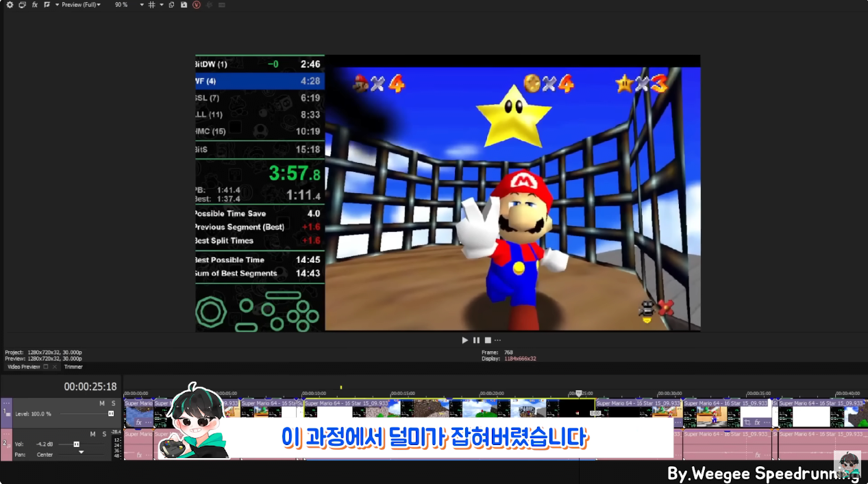Click the red circled V icon
The image size is (868, 484).
197,5
